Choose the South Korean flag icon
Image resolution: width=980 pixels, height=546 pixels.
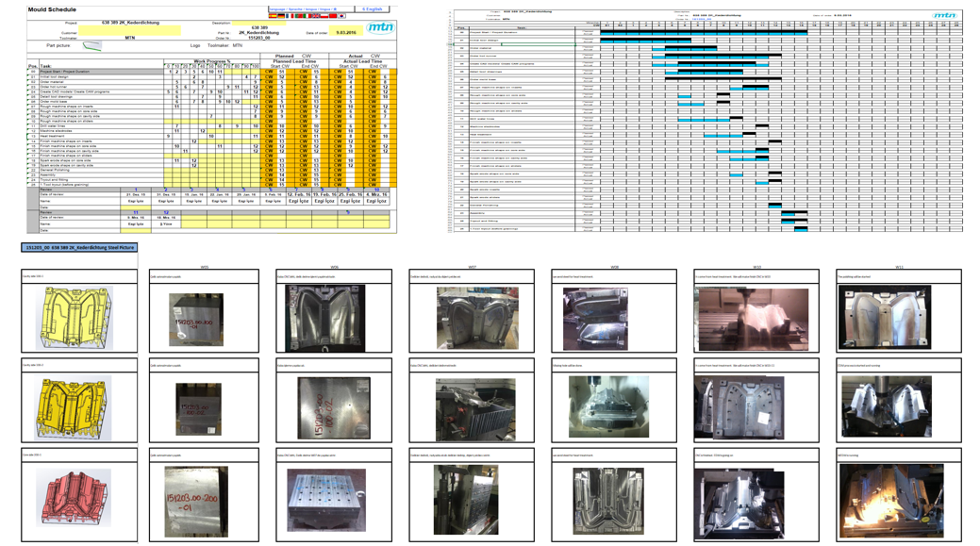pyautogui.click(x=341, y=16)
